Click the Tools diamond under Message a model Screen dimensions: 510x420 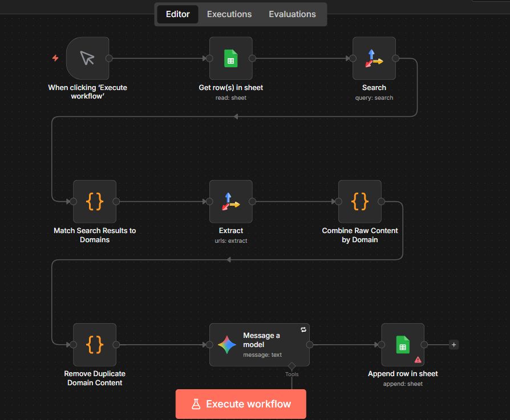[292, 365]
